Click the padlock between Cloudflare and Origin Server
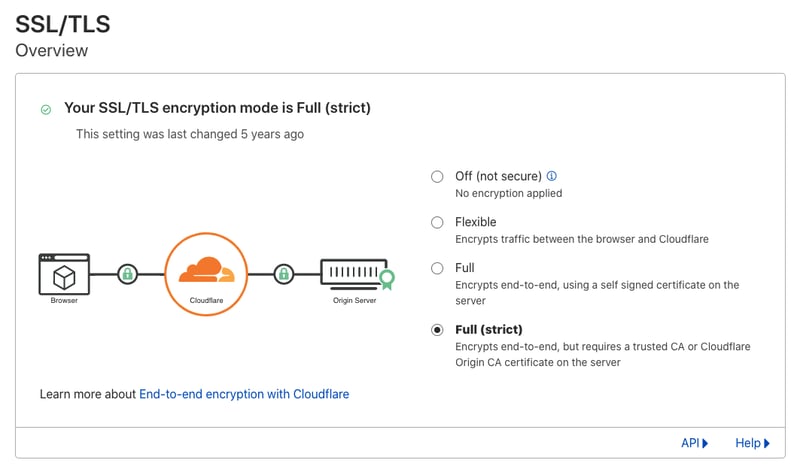The width and height of the screenshot is (800, 469). 283,273
